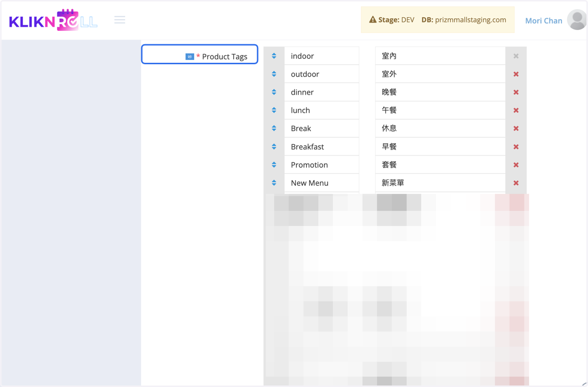Remove the dinner tag row
Image resolution: width=588 pixels, height=387 pixels.
516,92
